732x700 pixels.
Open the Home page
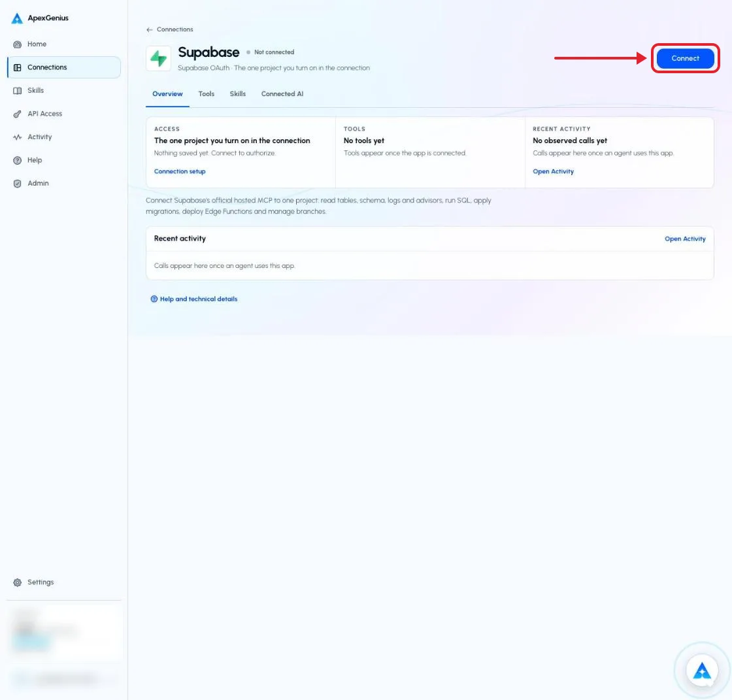64,44
